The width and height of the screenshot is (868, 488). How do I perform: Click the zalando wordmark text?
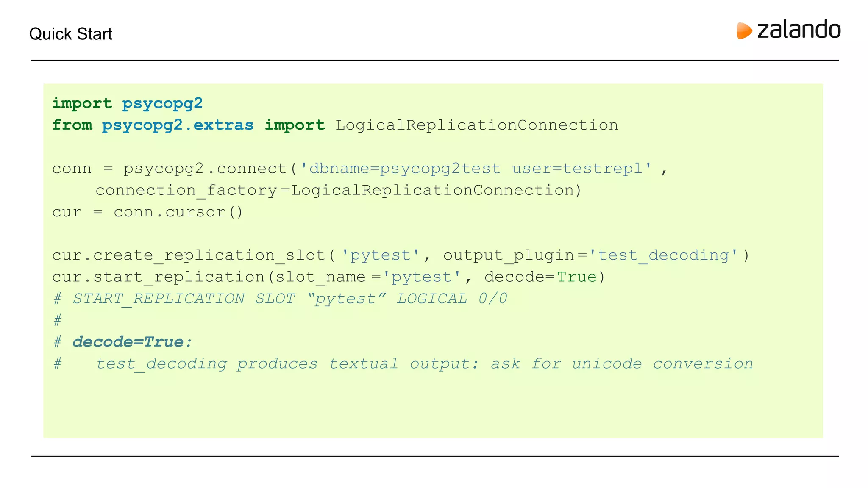[x=799, y=30]
